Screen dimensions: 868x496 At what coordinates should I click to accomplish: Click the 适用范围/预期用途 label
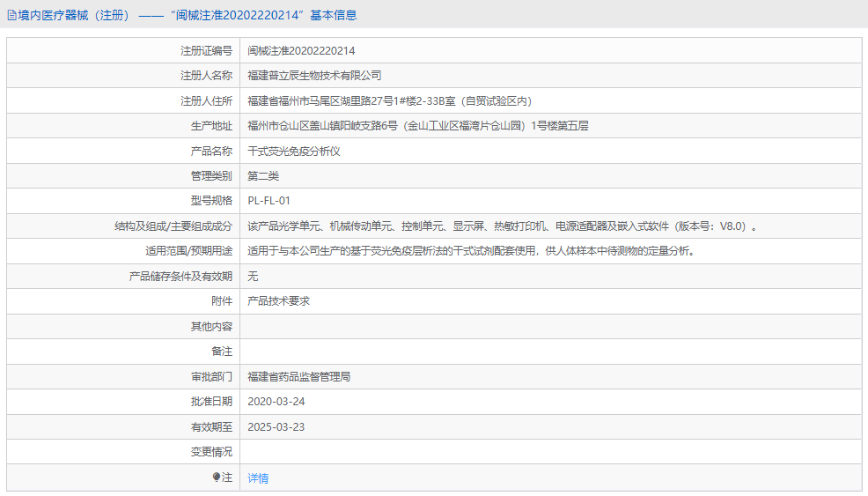tap(188, 251)
